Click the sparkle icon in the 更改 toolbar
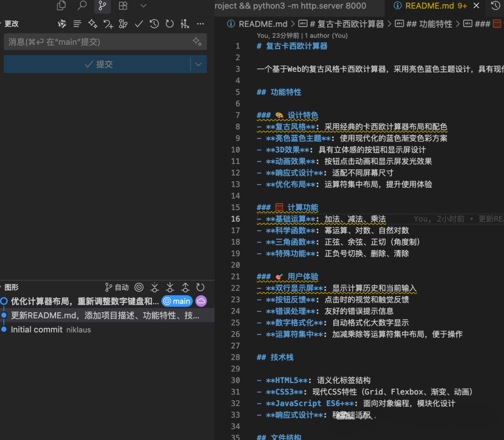 click(x=92, y=24)
